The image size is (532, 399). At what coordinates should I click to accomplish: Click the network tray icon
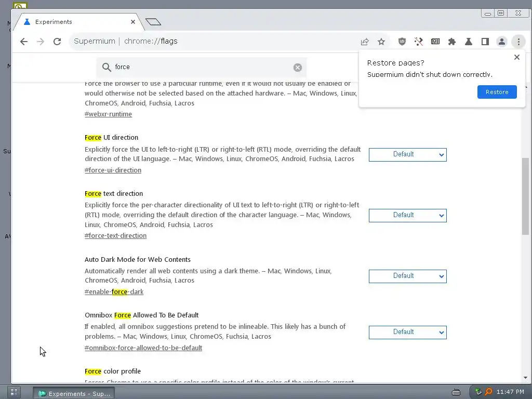click(x=478, y=392)
